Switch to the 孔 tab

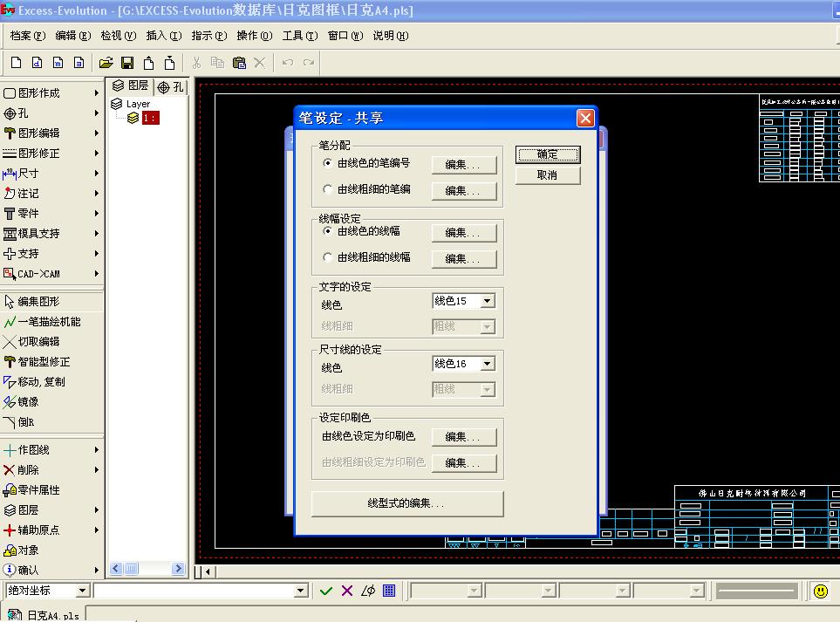click(171, 86)
